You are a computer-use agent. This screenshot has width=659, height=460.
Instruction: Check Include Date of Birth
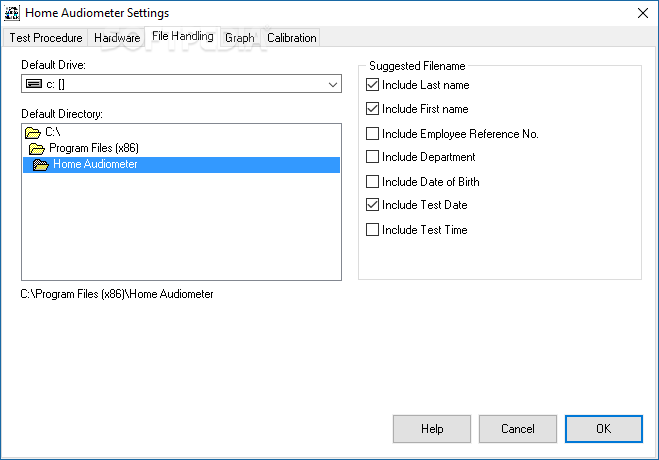pyautogui.click(x=372, y=181)
